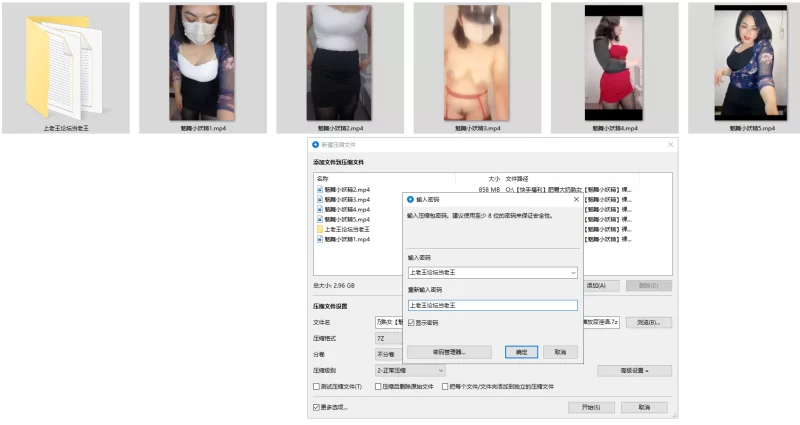Viewport: 800px width, 425px height.
Task: Open the large 上老王论坛当老王 folder icon
Action: 66,62
